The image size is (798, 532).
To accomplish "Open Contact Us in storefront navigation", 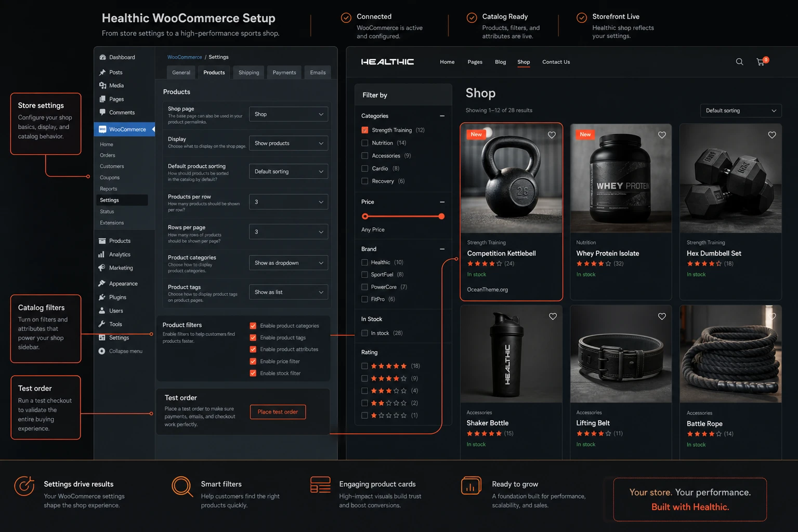I will point(556,62).
